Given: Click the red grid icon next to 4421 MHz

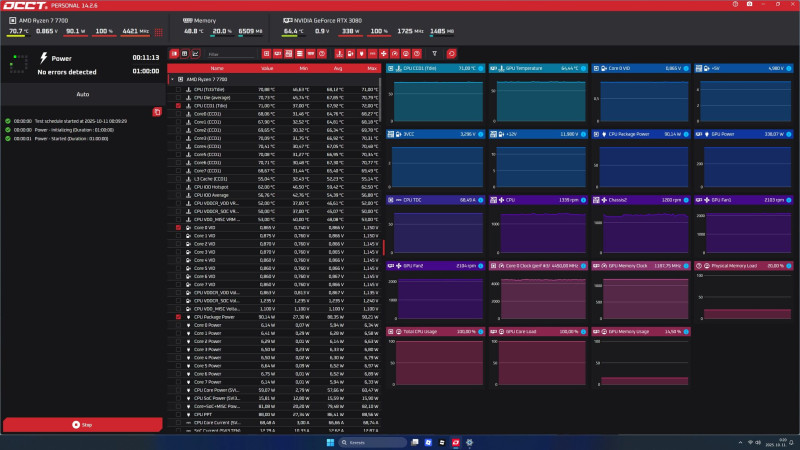Looking at the screenshot, I should [159, 32].
